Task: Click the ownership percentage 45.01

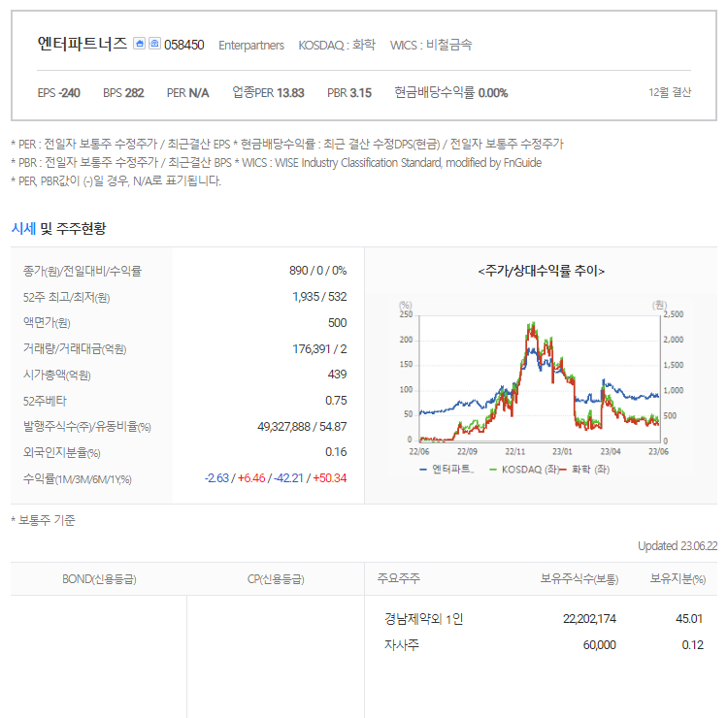Action: coord(689,619)
